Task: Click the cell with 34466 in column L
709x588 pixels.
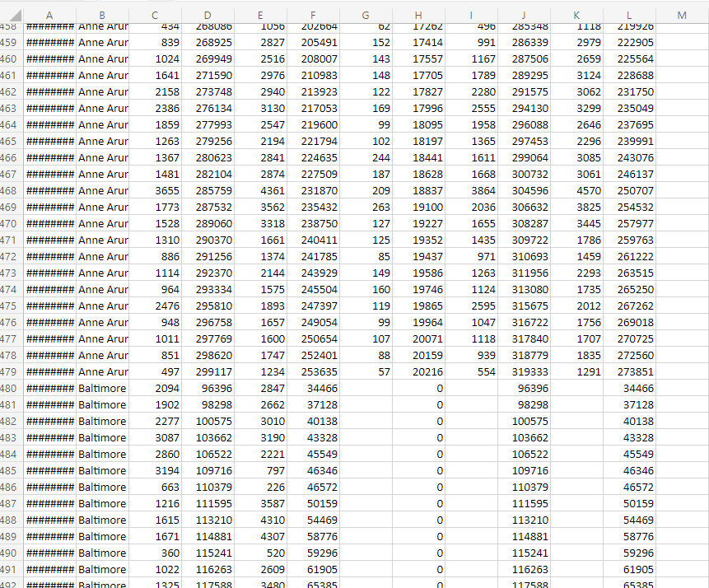Action: pyautogui.click(x=628, y=388)
